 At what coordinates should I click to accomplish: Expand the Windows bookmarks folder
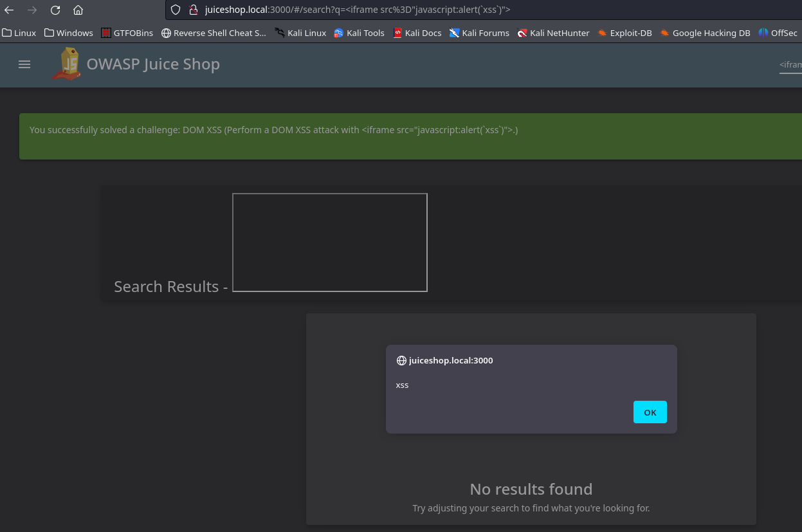(x=68, y=33)
